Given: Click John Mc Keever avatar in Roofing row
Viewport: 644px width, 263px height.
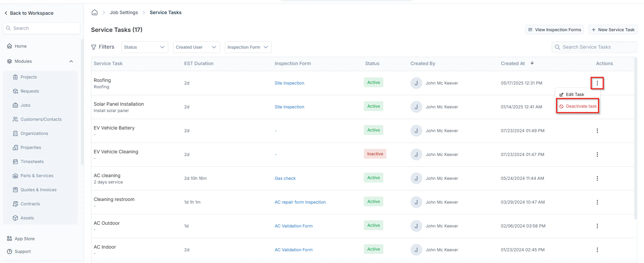Looking at the screenshot, I should (x=416, y=83).
